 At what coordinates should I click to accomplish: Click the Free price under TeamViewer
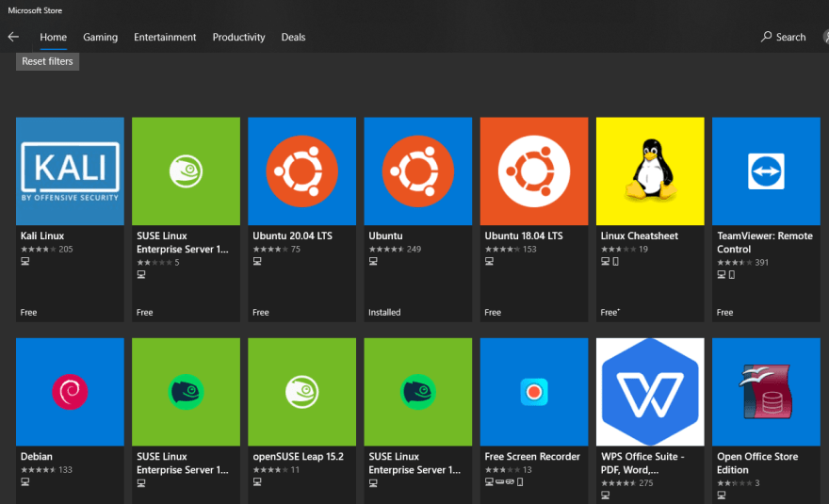(724, 313)
